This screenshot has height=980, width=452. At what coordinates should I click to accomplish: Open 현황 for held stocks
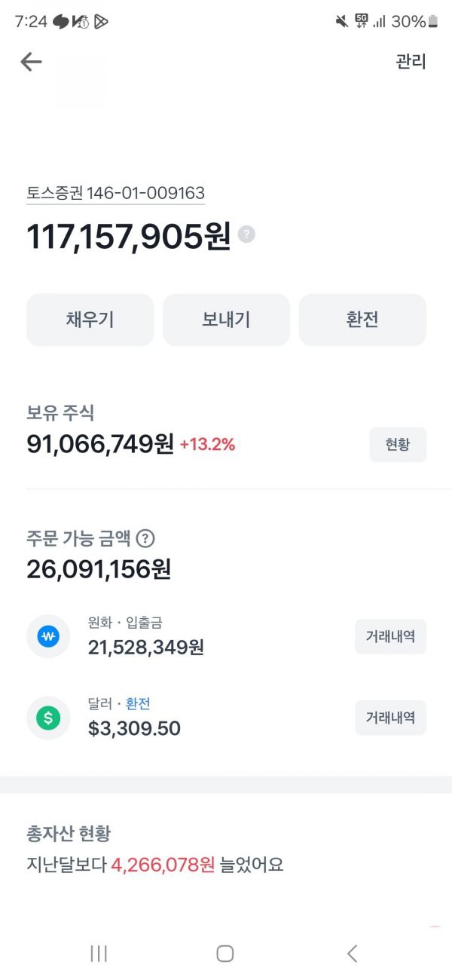tap(398, 445)
